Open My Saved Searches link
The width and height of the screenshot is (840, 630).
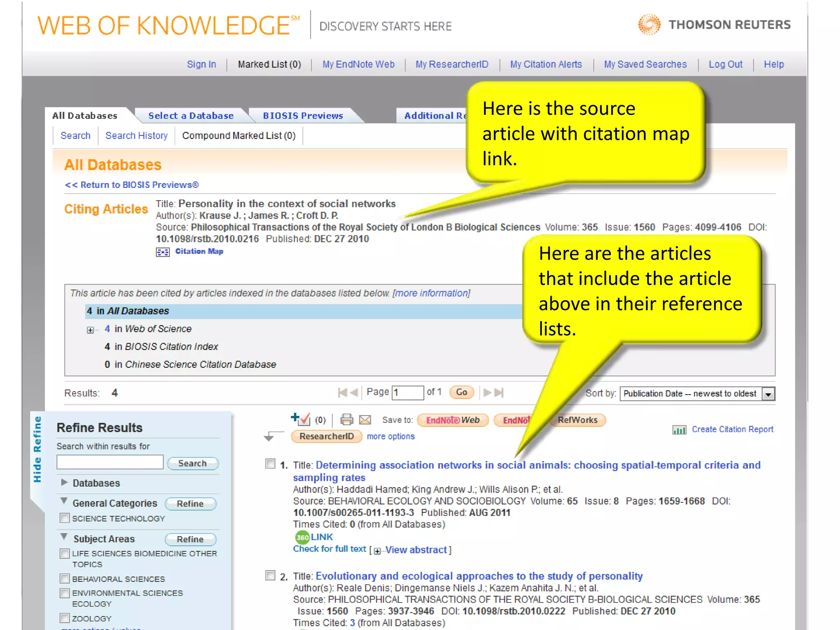coord(645,64)
